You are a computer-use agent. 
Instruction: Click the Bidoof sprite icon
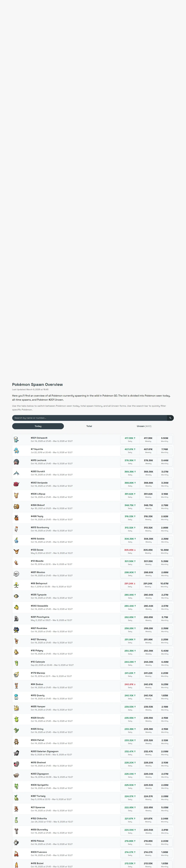coord(16,506)
